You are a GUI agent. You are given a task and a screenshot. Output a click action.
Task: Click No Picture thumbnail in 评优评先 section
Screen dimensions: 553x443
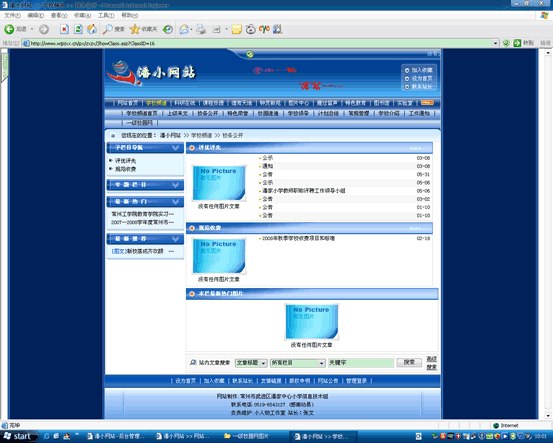coord(219,183)
